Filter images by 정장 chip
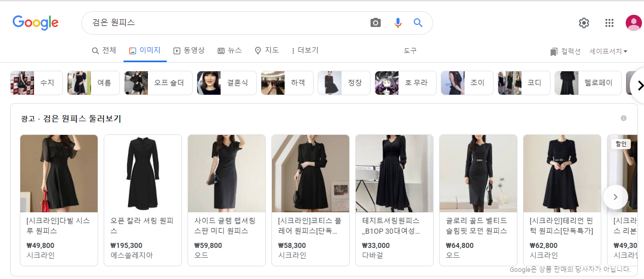The width and height of the screenshot is (644, 279). pyautogui.click(x=344, y=83)
